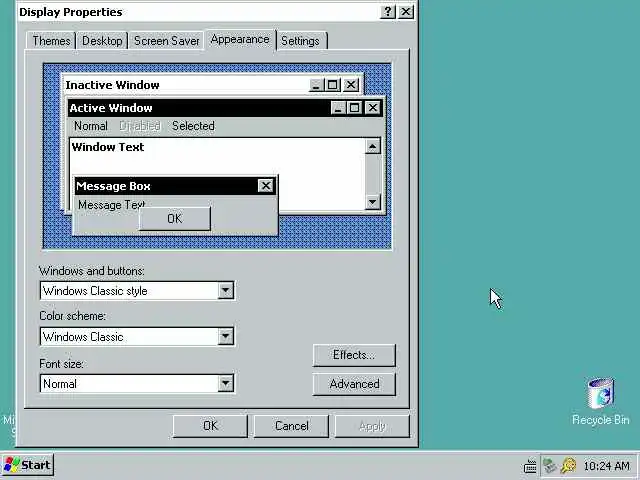Click the Selected menu item in preview
640x480 pixels.
click(x=193, y=126)
